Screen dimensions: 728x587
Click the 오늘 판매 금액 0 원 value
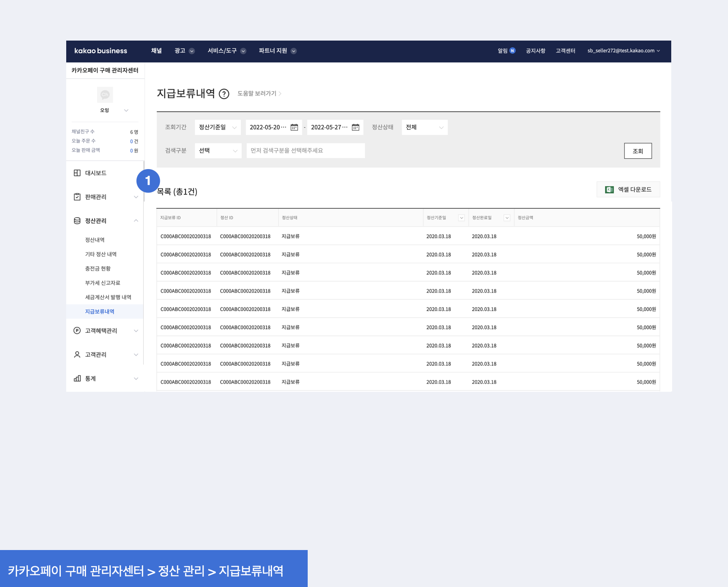click(x=134, y=151)
